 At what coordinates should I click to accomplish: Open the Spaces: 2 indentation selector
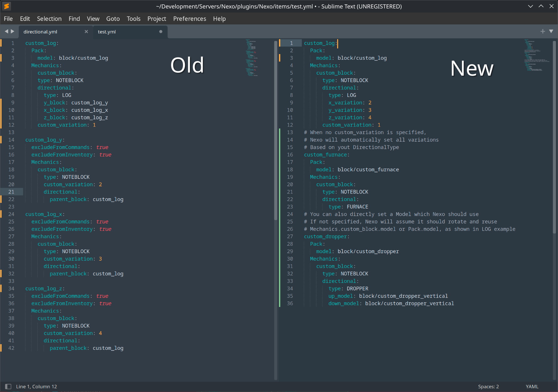pyautogui.click(x=488, y=387)
